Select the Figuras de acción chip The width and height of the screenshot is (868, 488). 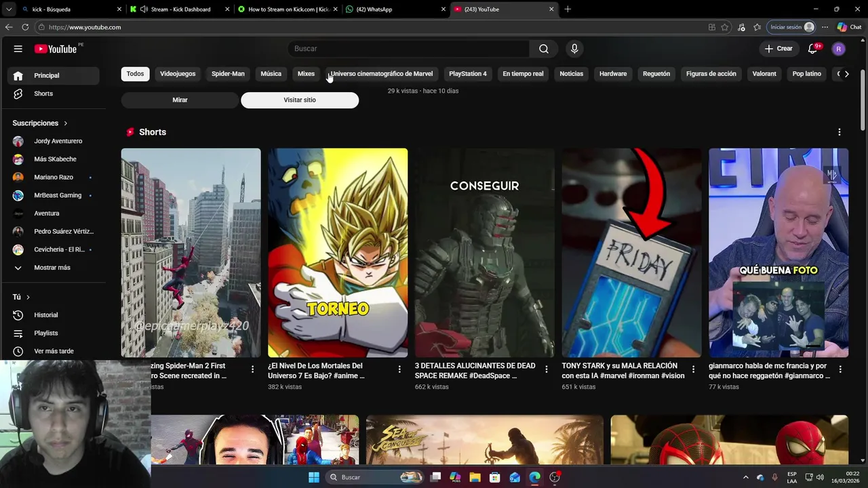click(x=711, y=74)
